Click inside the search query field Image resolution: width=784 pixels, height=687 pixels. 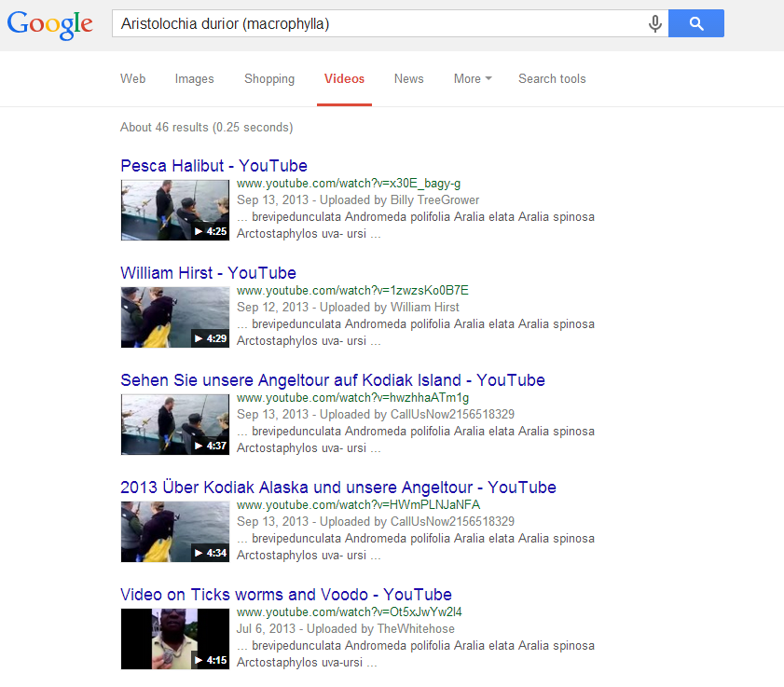pyautogui.click(x=373, y=24)
